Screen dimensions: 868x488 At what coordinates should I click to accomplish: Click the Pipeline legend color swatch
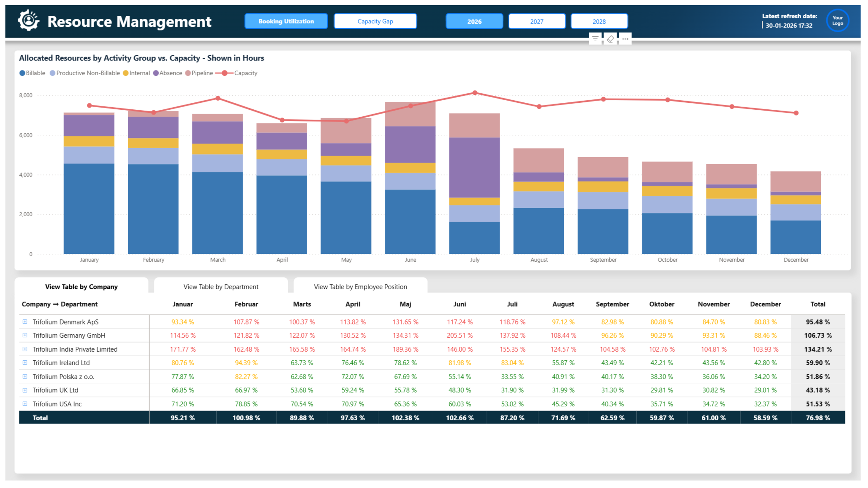coord(188,73)
